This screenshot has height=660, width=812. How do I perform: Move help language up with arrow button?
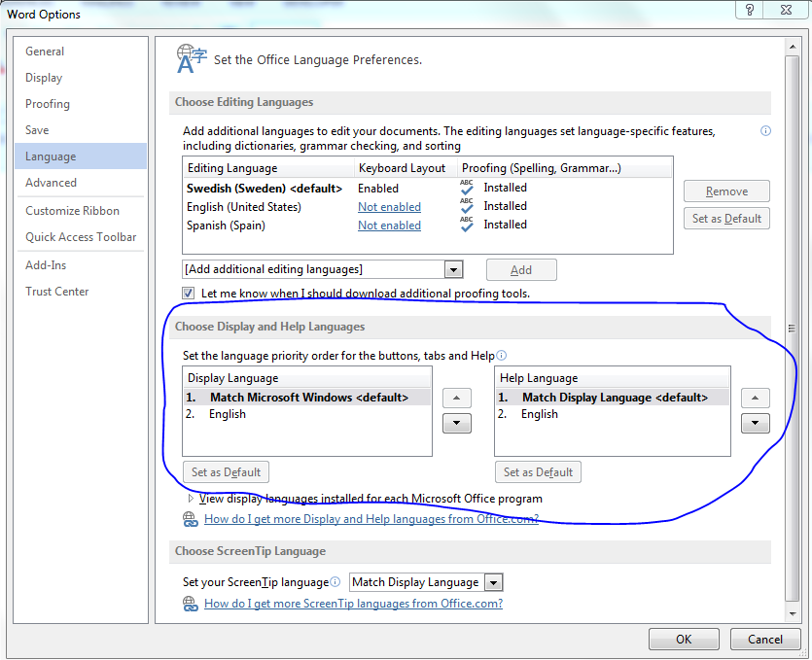tap(756, 399)
